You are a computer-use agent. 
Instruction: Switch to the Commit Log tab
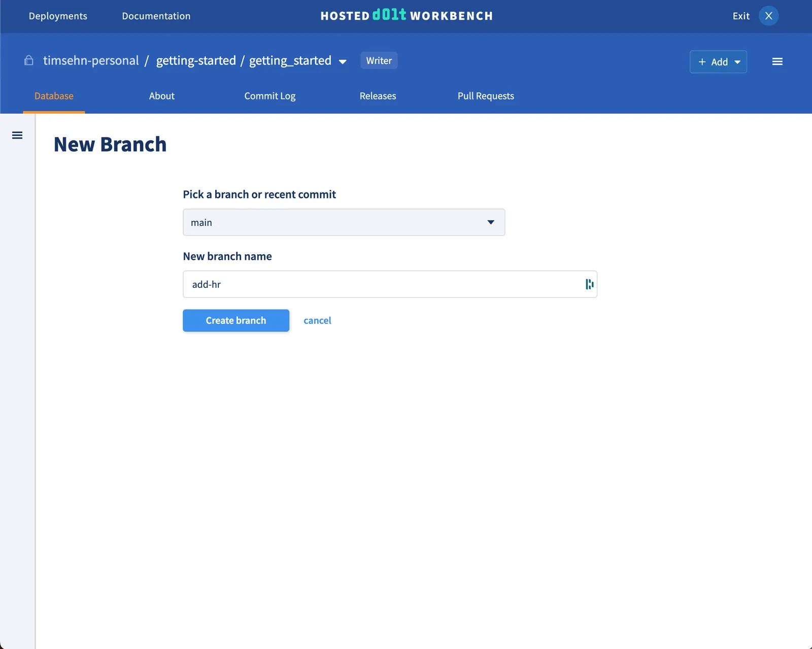point(269,96)
